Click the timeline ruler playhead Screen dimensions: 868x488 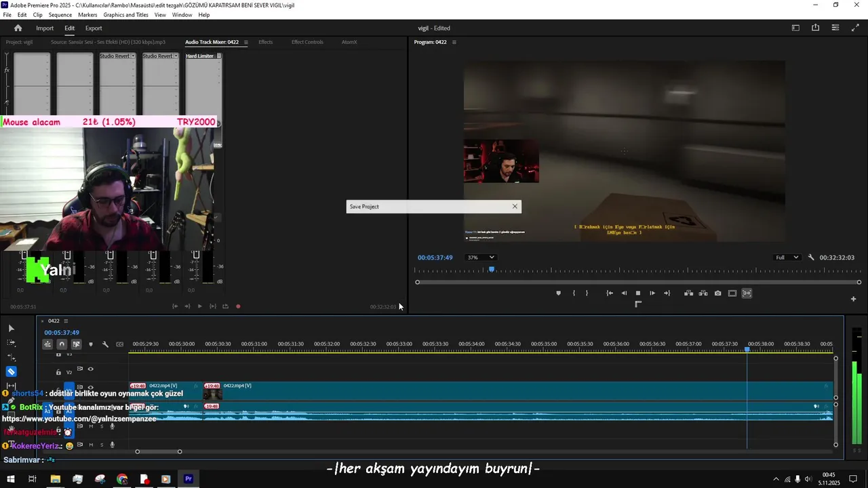click(x=747, y=350)
